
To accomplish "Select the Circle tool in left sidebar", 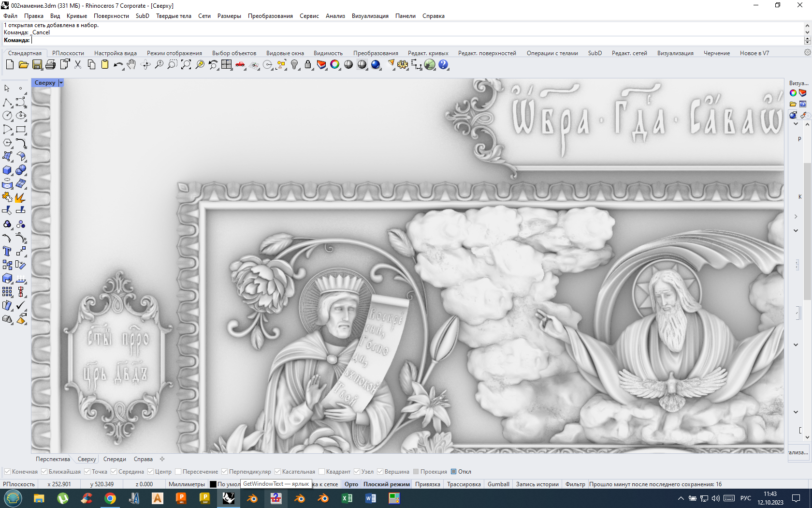I will point(7,116).
